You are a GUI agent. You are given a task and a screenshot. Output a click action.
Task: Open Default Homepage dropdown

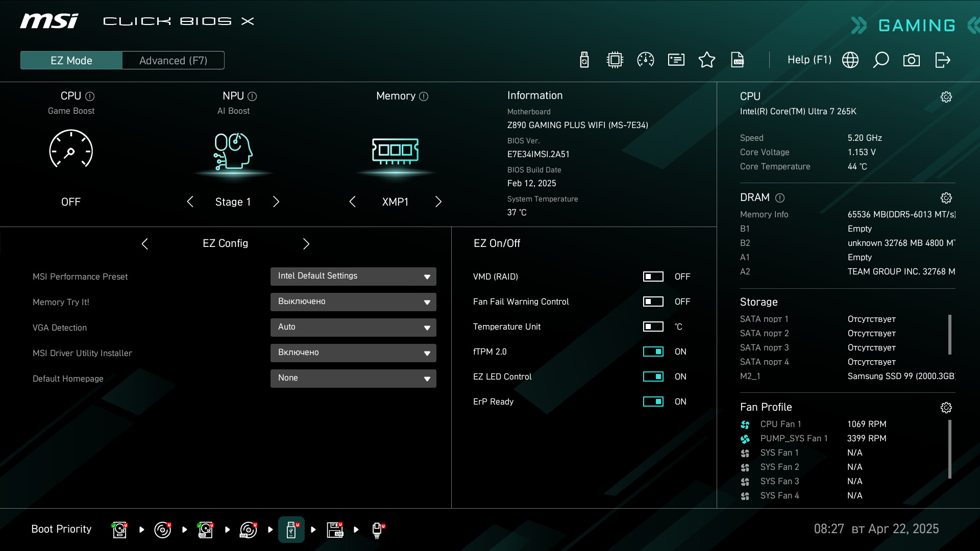pos(353,378)
